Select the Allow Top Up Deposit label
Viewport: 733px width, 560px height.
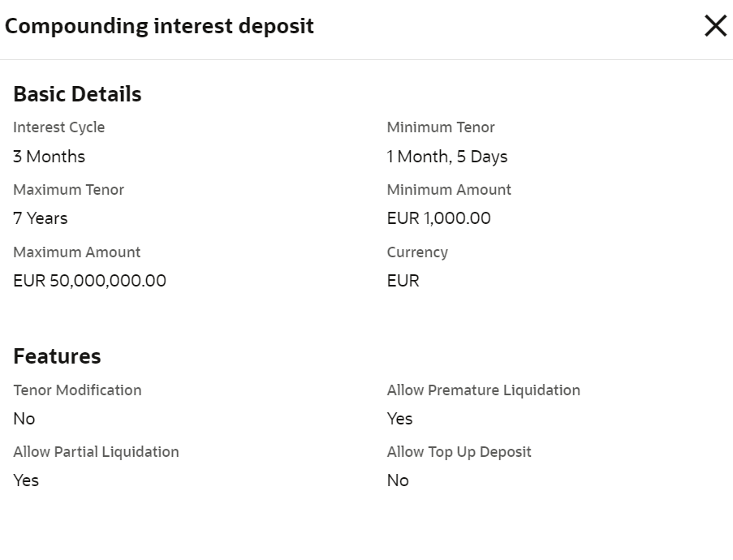[x=459, y=452]
